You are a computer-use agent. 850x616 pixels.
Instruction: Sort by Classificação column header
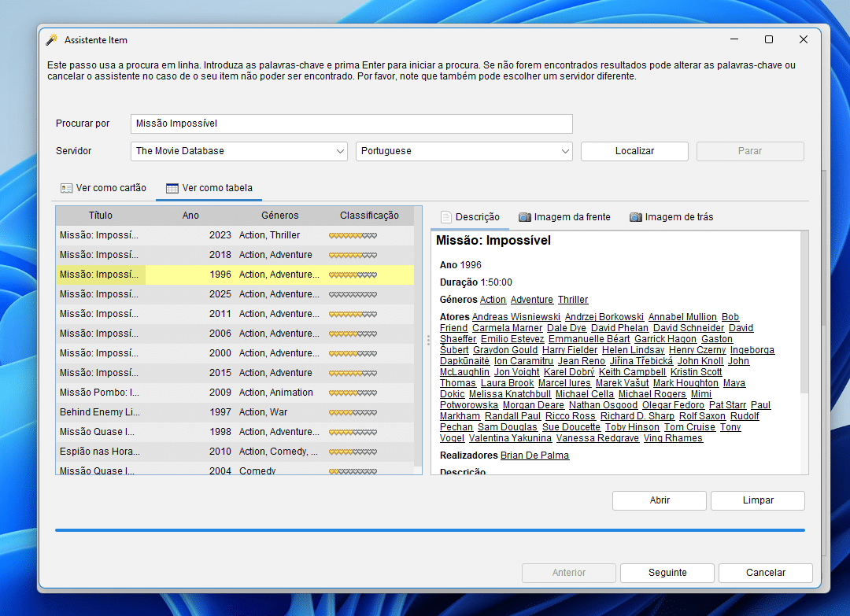tap(369, 215)
